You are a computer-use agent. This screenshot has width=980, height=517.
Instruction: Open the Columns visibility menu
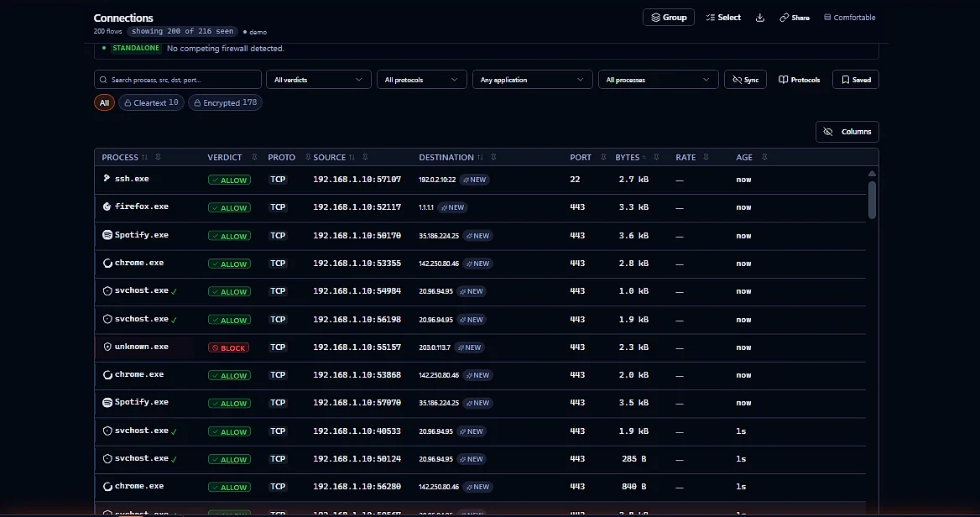click(847, 132)
